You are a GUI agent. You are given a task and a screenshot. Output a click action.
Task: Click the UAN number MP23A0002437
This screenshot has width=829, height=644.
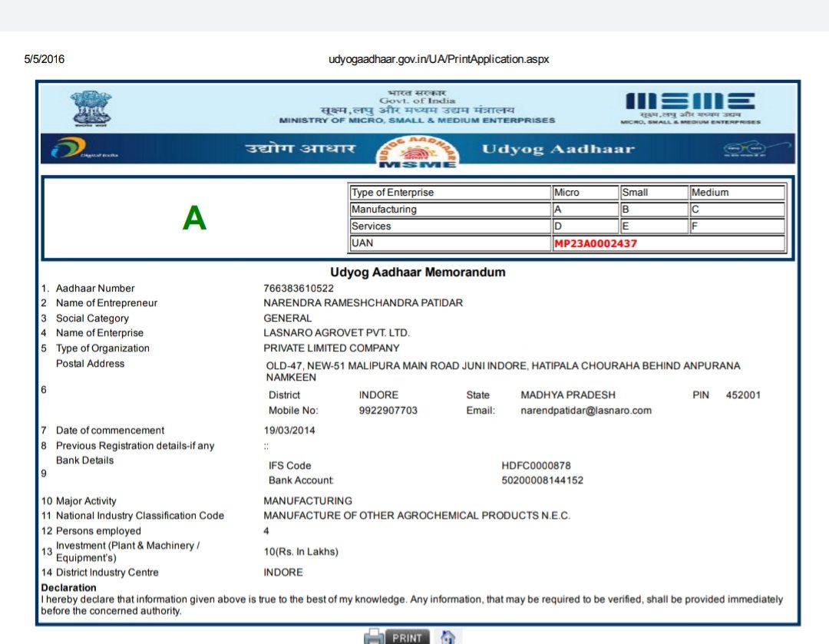coord(596,243)
